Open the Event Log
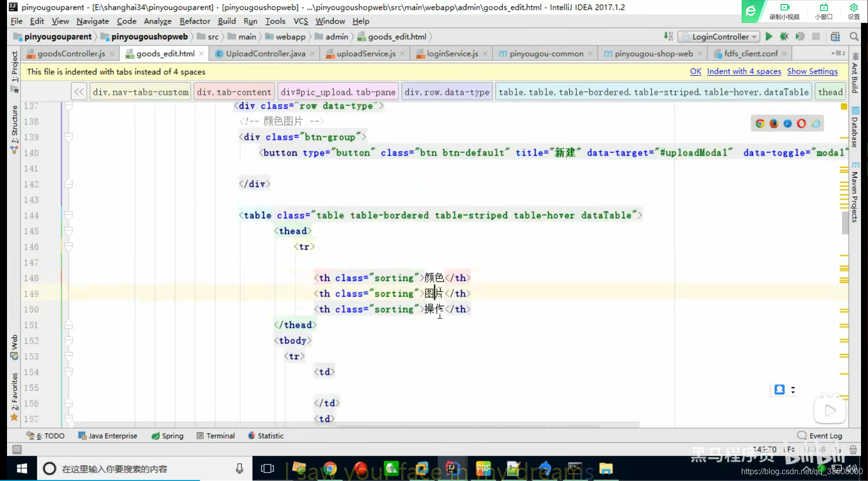868x481 pixels. pos(820,436)
